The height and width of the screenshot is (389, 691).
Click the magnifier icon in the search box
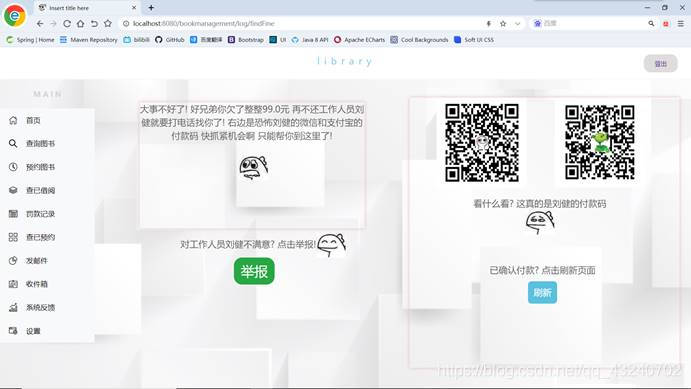pos(651,23)
